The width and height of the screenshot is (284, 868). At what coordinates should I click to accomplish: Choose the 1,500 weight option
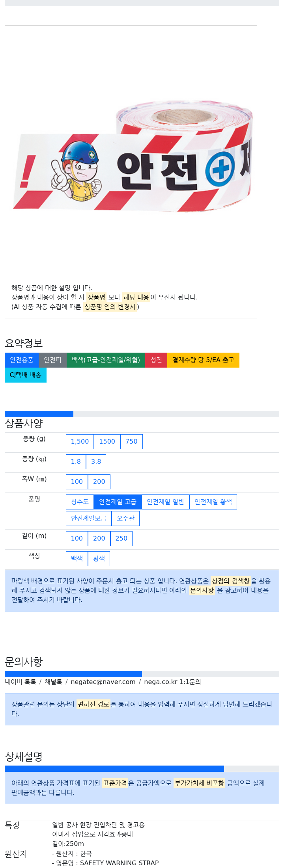[x=80, y=442]
